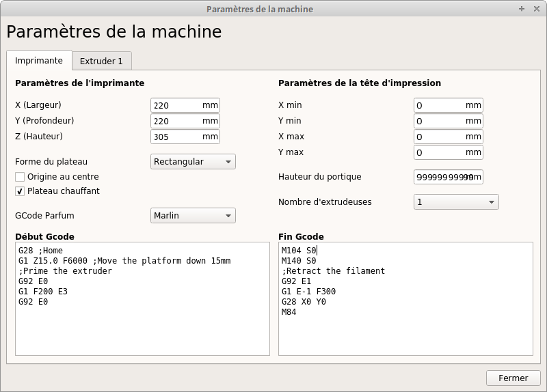Focus the Y max input field
Image resolution: width=547 pixels, height=392 pixels.
449,152
